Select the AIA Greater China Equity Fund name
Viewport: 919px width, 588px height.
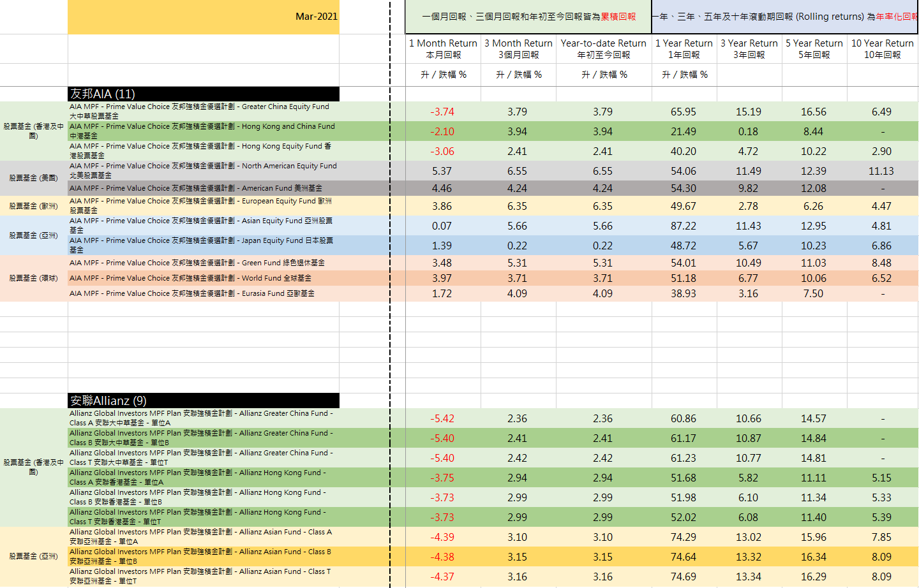tap(204, 112)
